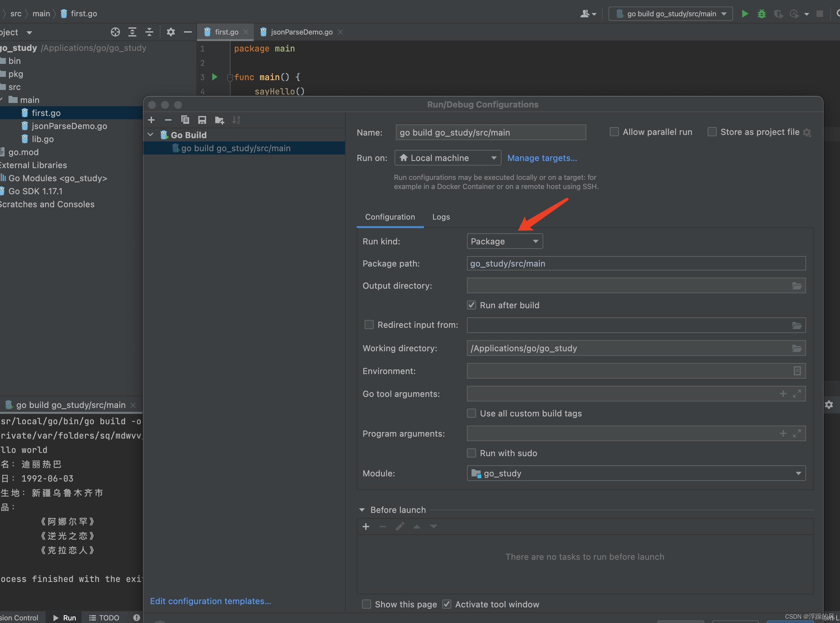The height and width of the screenshot is (623, 840).
Task: Collapse the Before launch section
Action: click(362, 510)
